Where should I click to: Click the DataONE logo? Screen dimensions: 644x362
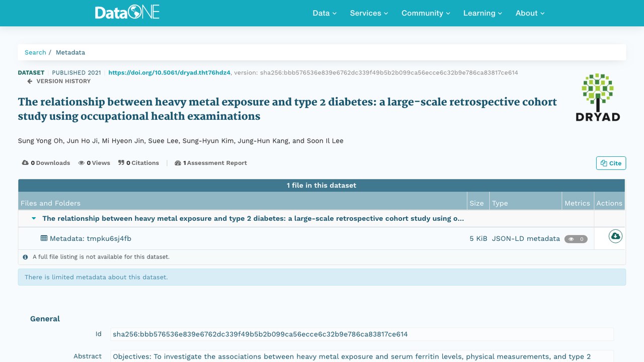click(127, 12)
